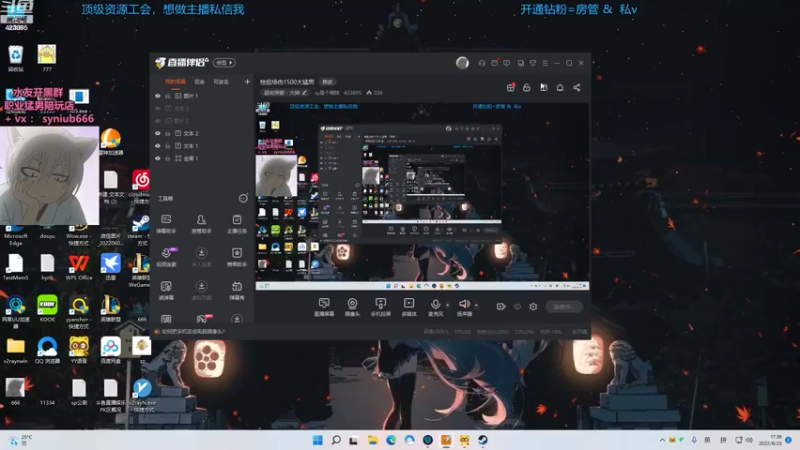Open stream settings gear icon

point(533,307)
